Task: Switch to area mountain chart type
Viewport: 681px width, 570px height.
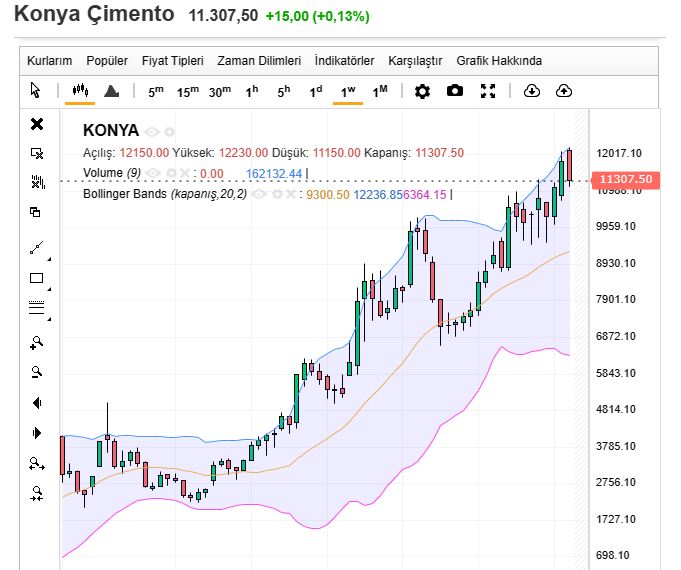Action: 112,91
